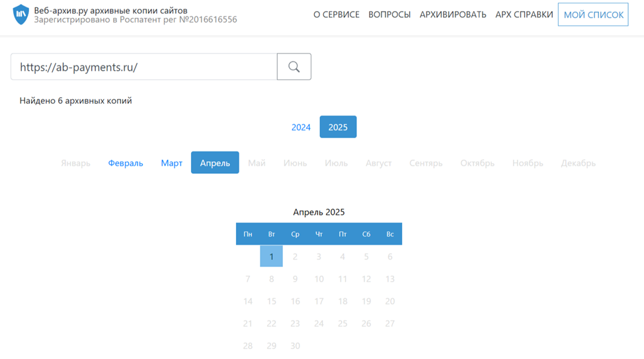Click calendar day 7 in April
This screenshot has height=359, width=644.
coord(248,279)
